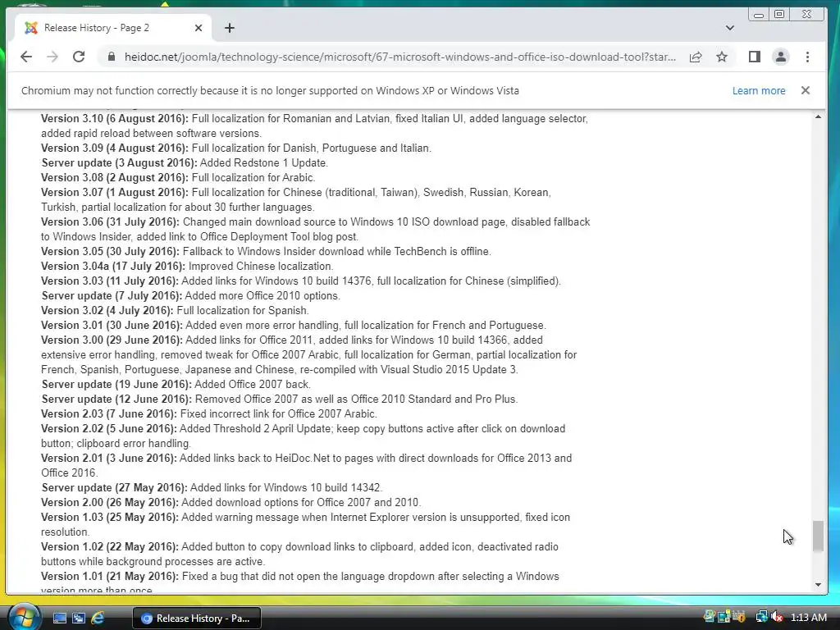Image resolution: width=840 pixels, height=630 pixels.
Task: Toggle the browser side panel
Action: [755, 57]
